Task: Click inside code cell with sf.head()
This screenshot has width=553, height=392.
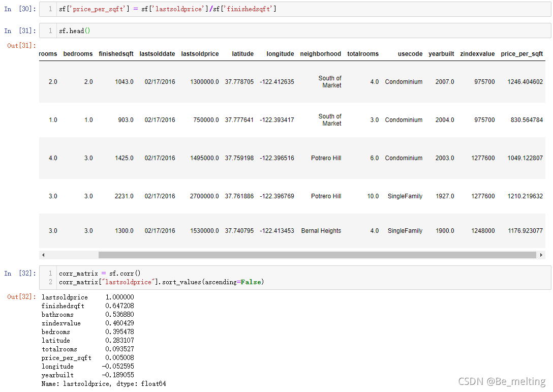Action: tap(295, 31)
